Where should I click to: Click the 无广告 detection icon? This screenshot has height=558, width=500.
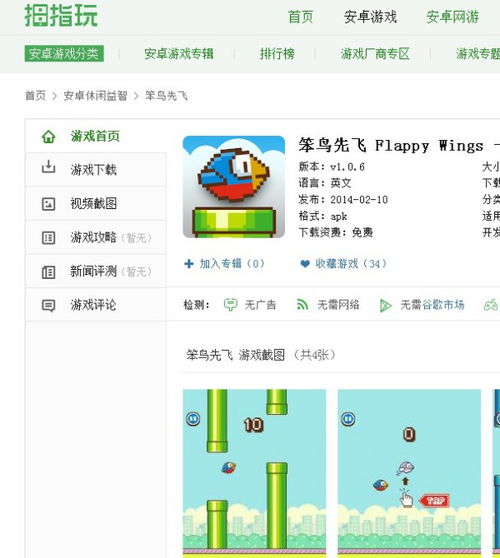point(230,305)
